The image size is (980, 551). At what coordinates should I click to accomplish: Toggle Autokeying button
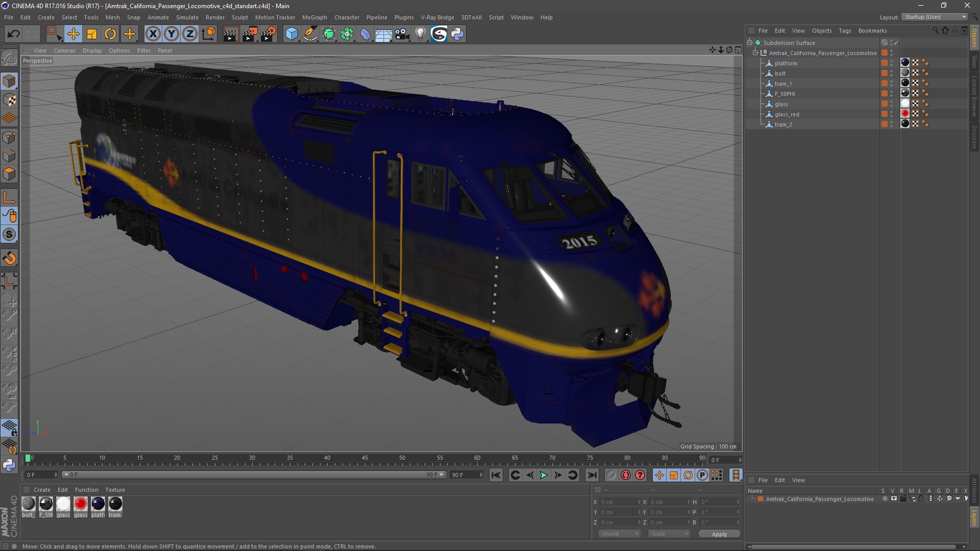click(626, 475)
